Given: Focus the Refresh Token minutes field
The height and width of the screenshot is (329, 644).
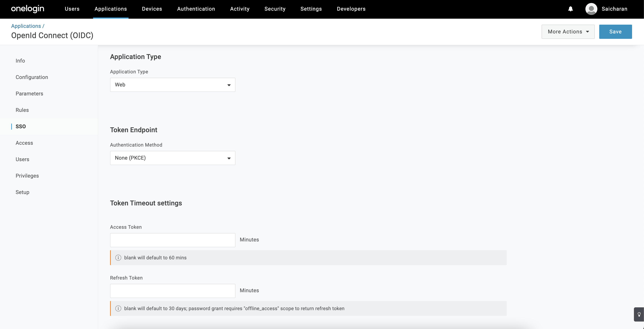Looking at the screenshot, I should click(x=173, y=291).
